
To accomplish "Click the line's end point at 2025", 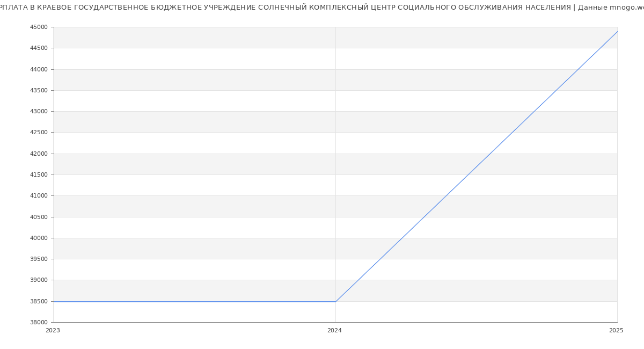I will coord(617,32).
